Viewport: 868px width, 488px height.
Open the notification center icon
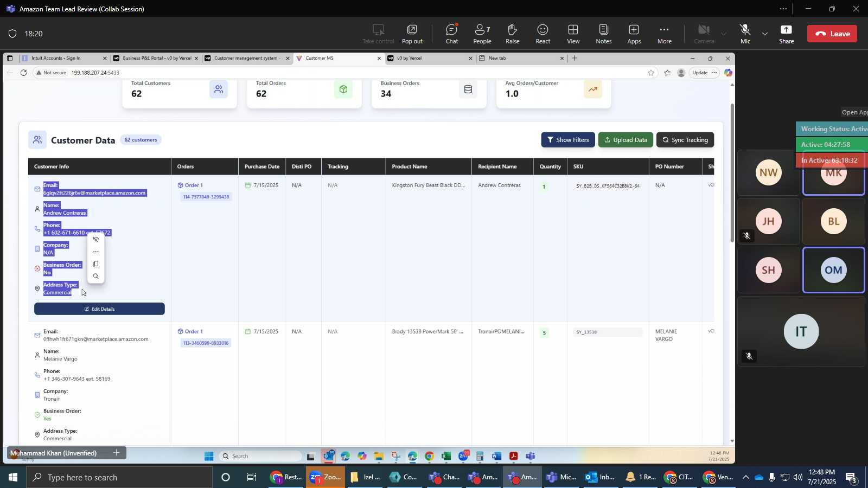(x=851, y=477)
